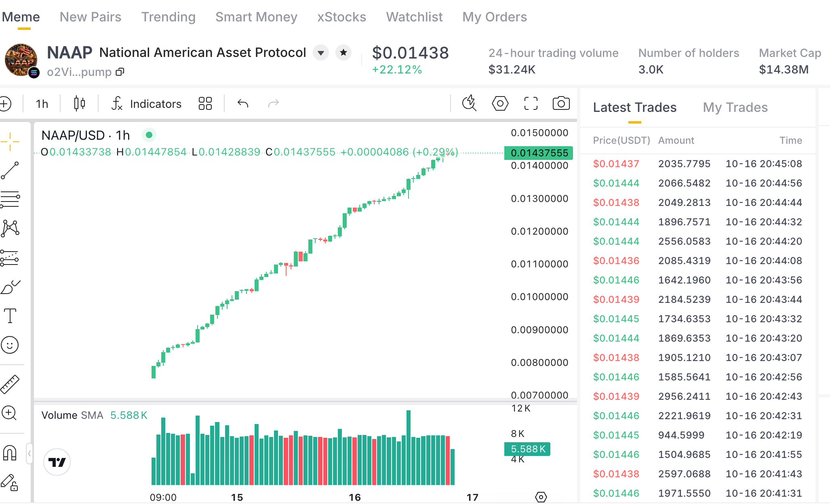Select the trade amount 944.5999

point(681,435)
